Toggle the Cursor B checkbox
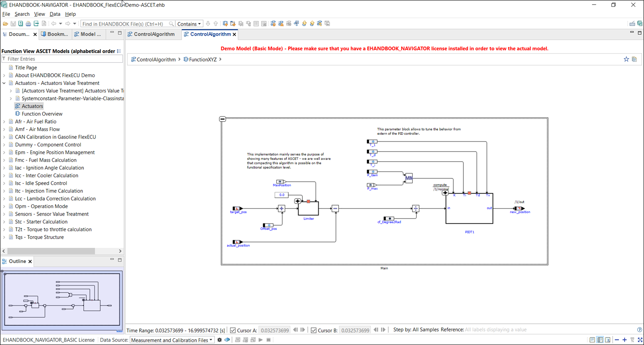 tap(314, 330)
